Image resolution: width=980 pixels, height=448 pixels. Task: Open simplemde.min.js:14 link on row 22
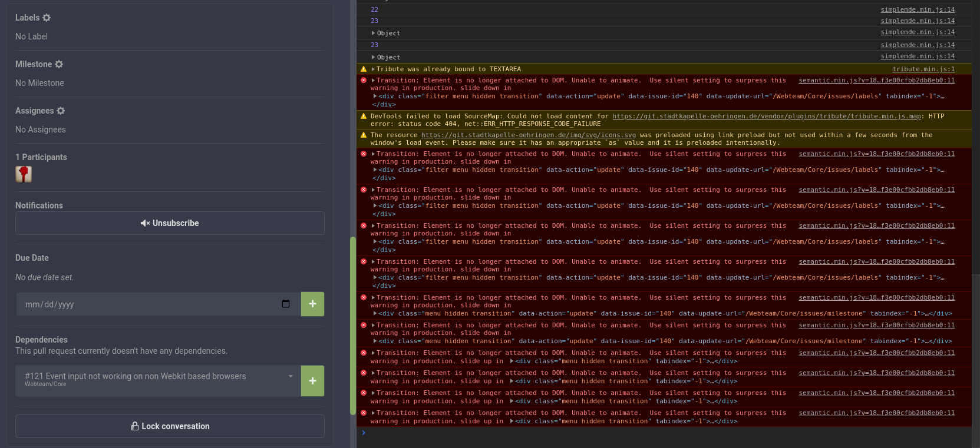tap(918, 9)
